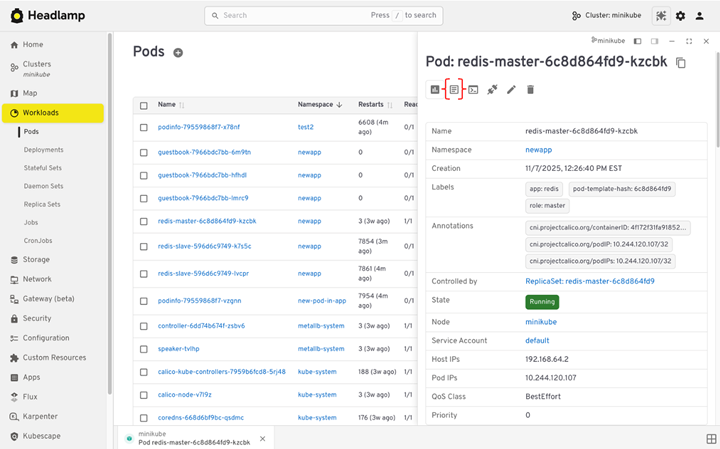The width and height of the screenshot is (720, 449).
Task: Open pod metrics chart icon
Action: (435, 90)
